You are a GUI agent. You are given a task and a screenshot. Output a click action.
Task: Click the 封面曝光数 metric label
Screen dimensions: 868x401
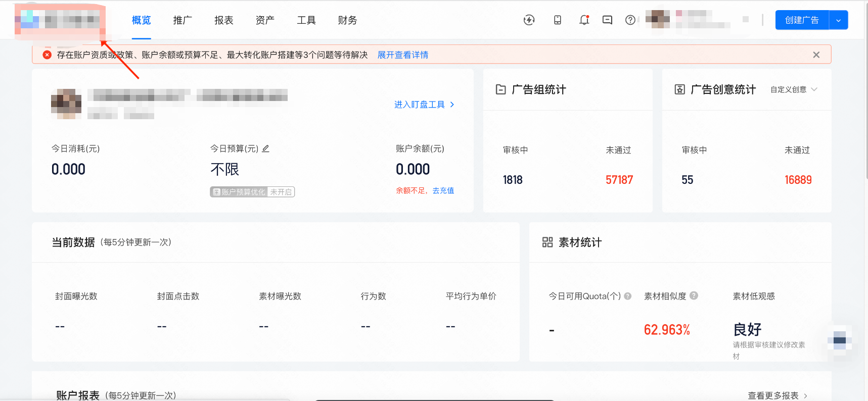(x=76, y=296)
